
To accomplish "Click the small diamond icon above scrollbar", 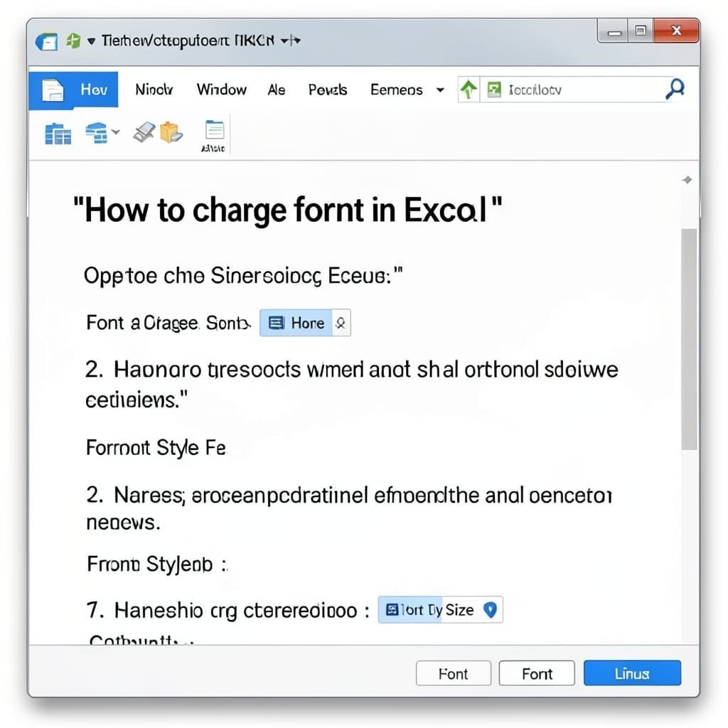I will pyautogui.click(x=687, y=180).
